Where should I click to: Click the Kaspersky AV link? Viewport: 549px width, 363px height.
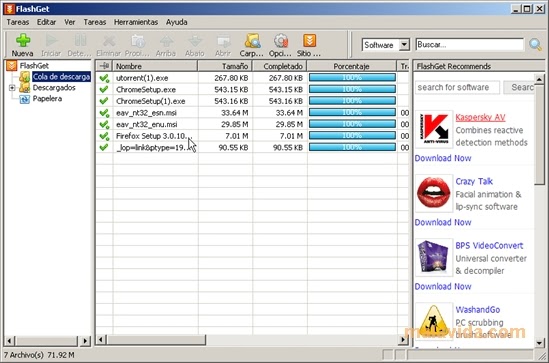point(480,117)
